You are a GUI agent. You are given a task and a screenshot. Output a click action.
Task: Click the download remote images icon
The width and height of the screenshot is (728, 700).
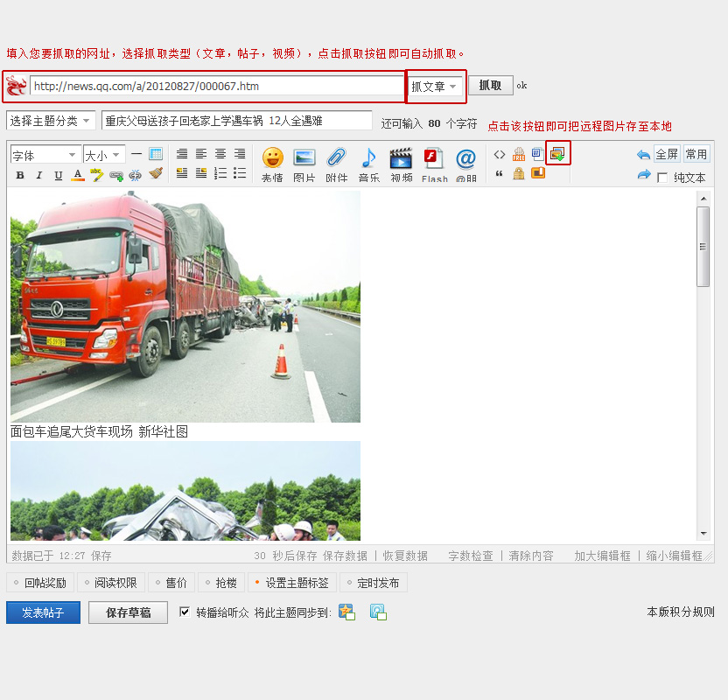point(557,154)
